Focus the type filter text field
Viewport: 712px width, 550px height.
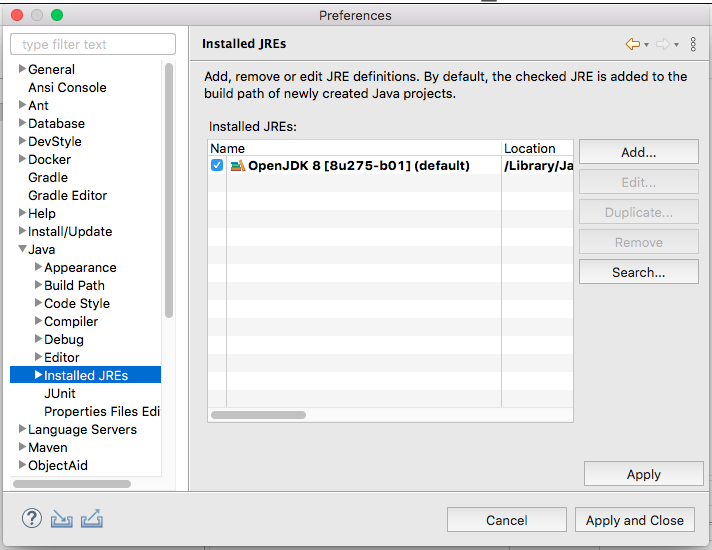[93, 45]
